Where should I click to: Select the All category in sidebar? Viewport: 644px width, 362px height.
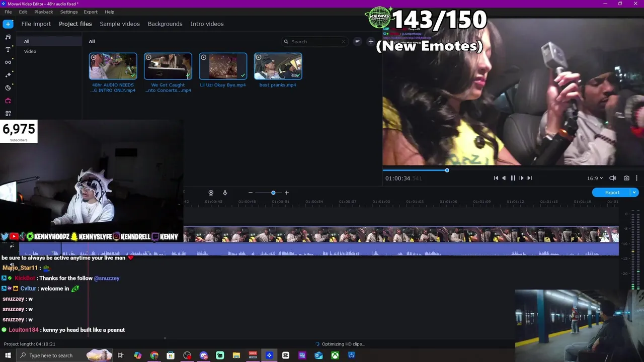[49, 41]
